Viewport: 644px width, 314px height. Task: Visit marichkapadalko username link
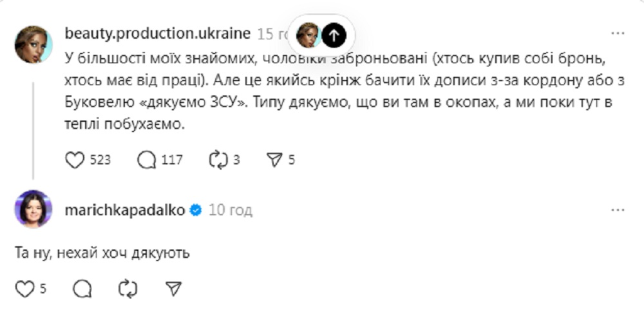tap(125, 210)
